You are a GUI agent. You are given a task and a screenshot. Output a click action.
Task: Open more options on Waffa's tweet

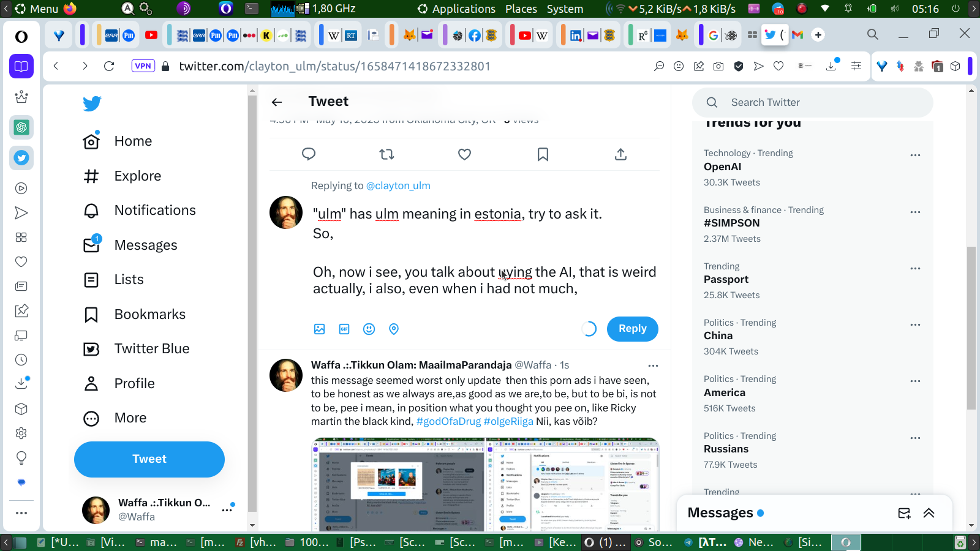pos(653,366)
